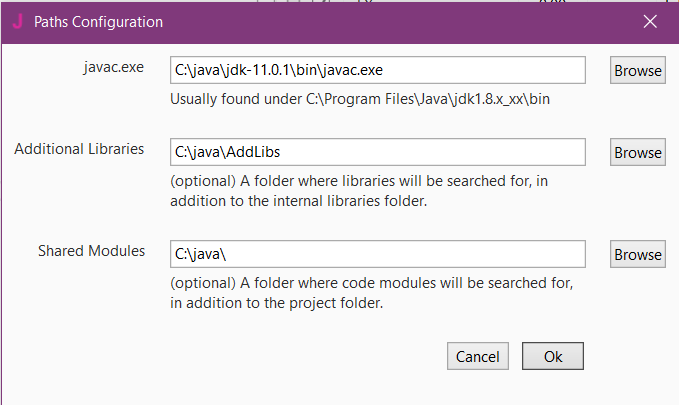
Task: Click the Paths Configuration title text
Action: pyautogui.click(x=98, y=21)
